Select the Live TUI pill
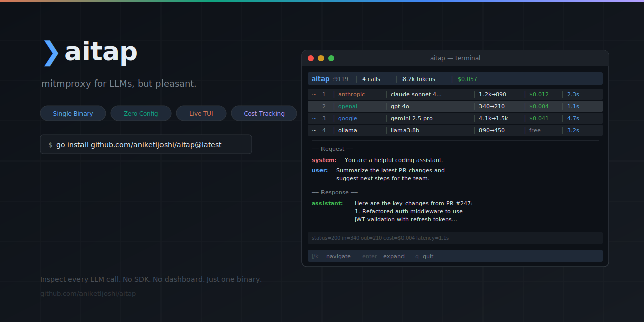 tap(201, 113)
